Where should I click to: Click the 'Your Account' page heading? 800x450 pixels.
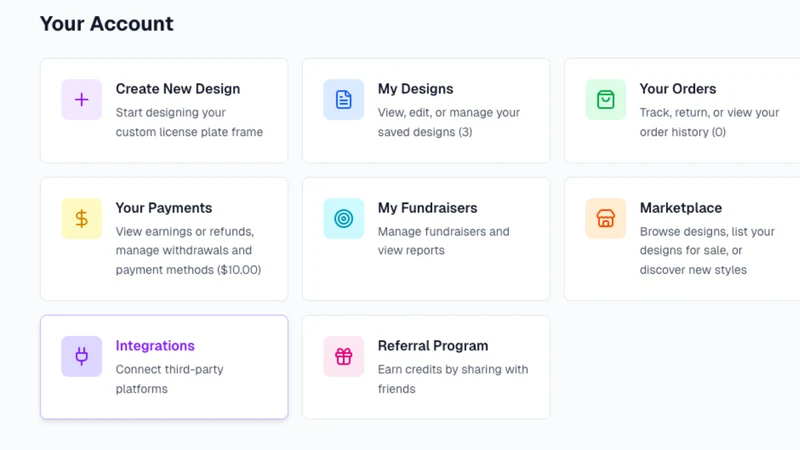click(107, 24)
